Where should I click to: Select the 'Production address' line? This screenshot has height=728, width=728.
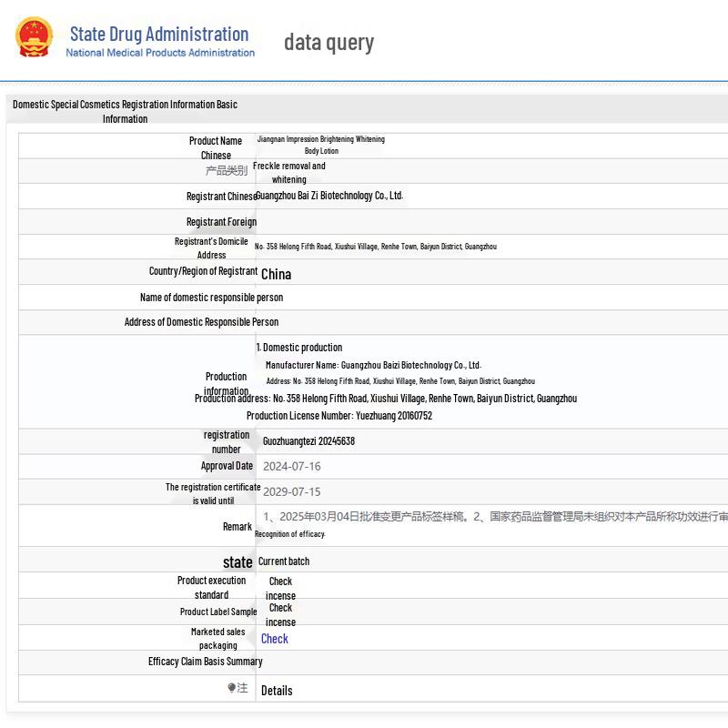[x=386, y=399]
